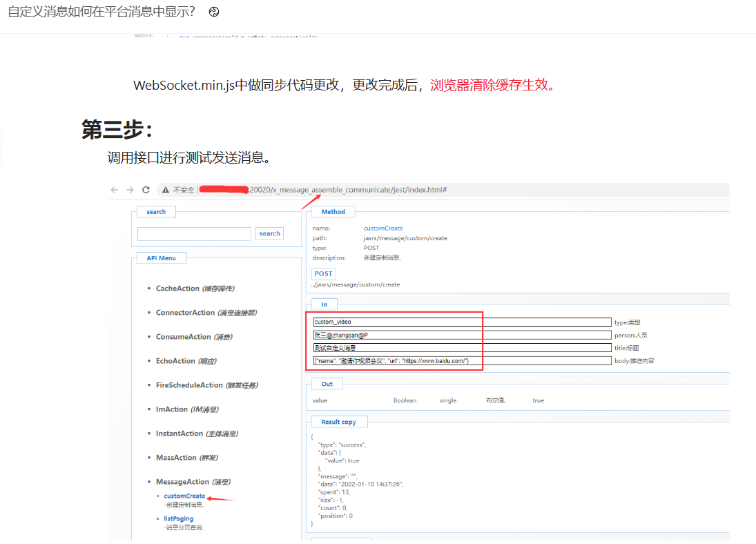The height and width of the screenshot is (544, 756).
Task: Click the Boolean type in Out table
Action: tap(405, 400)
